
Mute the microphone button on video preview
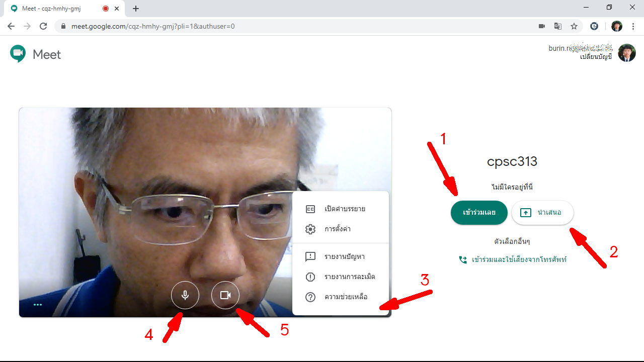185,295
